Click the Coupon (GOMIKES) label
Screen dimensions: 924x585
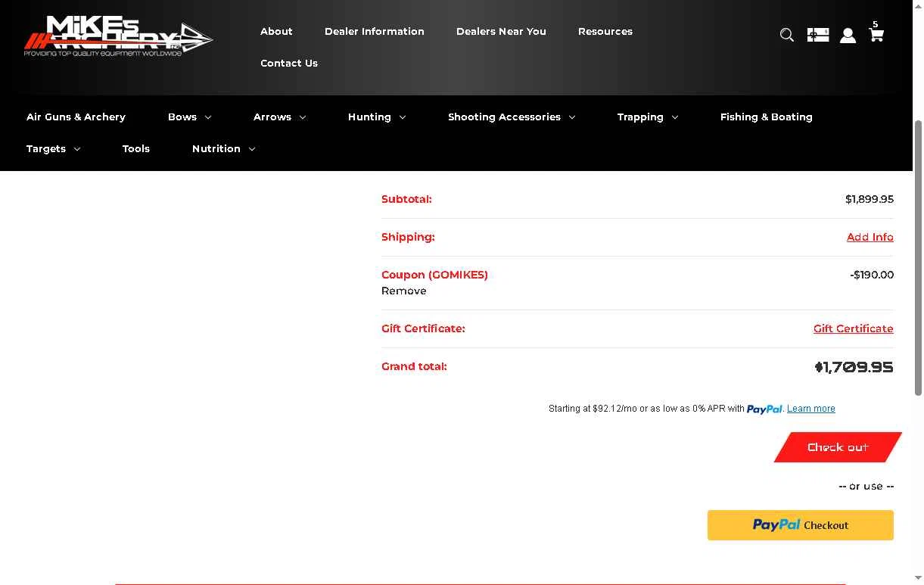coord(434,275)
